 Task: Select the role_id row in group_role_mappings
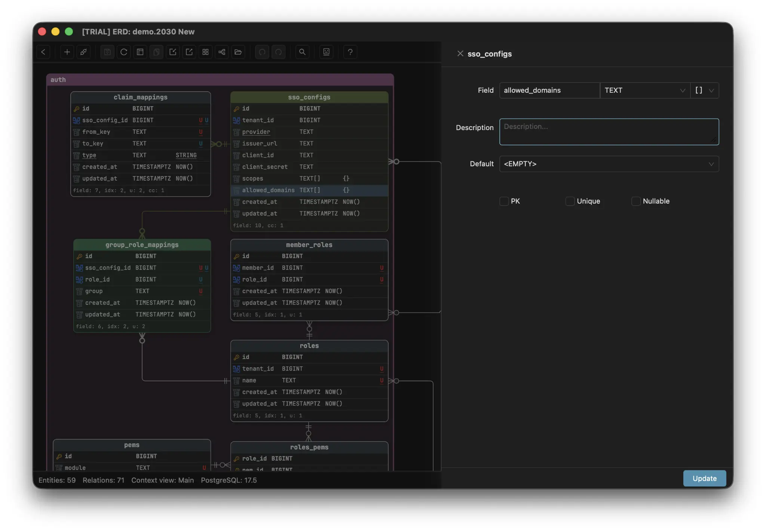142,280
